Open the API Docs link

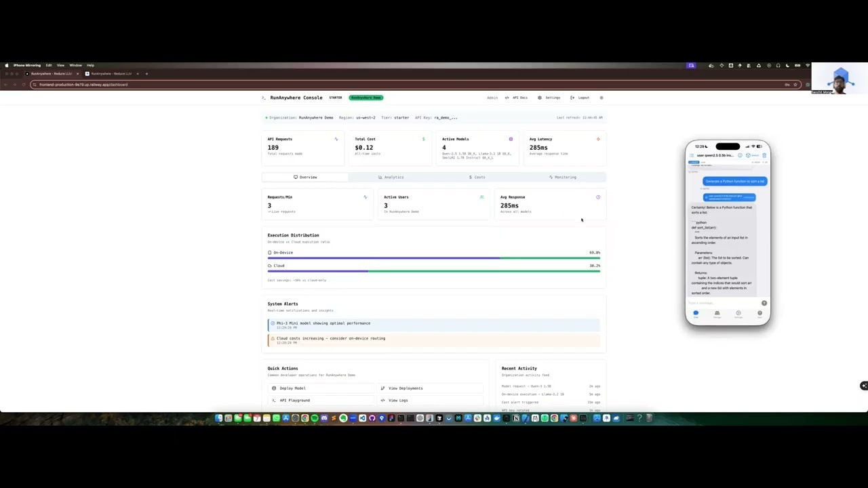[x=516, y=98]
